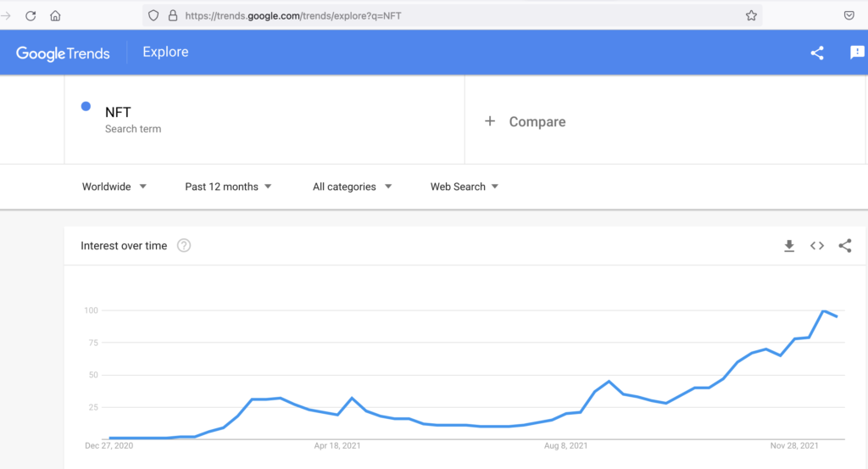The height and width of the screenshot is (469, 868).
Task: Download interest over time CSV
Action: [789, 246]
